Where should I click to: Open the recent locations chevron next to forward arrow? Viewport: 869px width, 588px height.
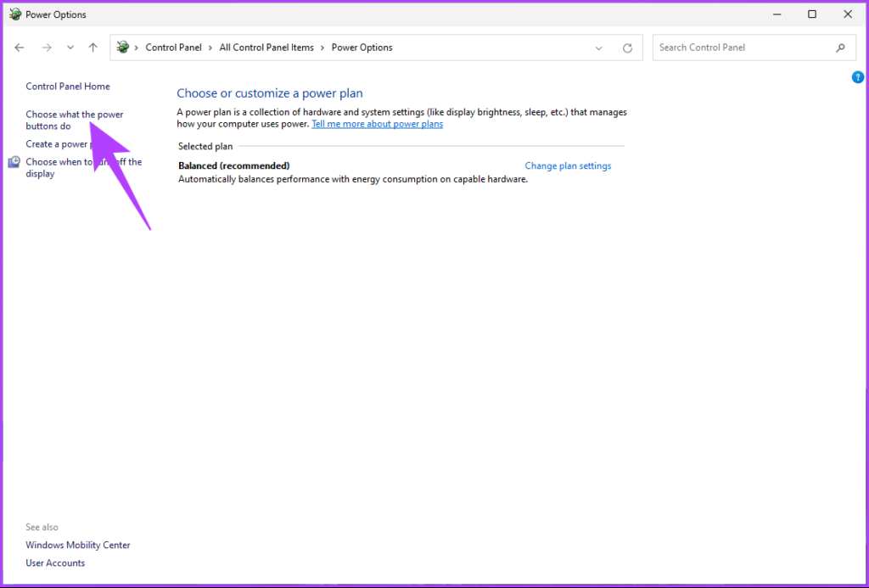click(x=70, y=48)
